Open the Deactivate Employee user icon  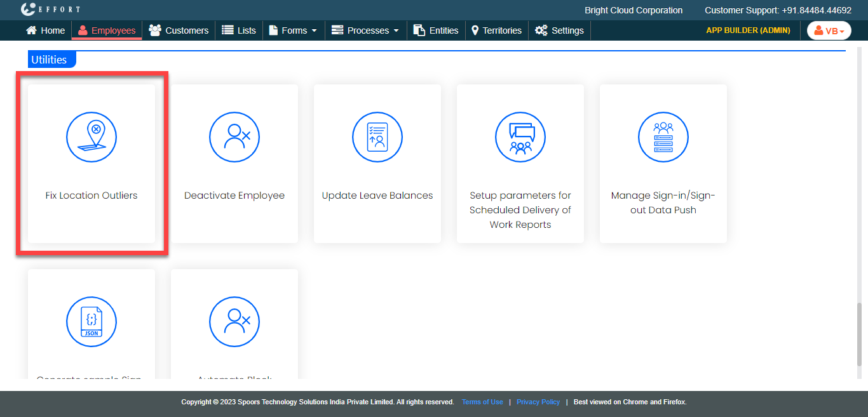pos(234,136)
